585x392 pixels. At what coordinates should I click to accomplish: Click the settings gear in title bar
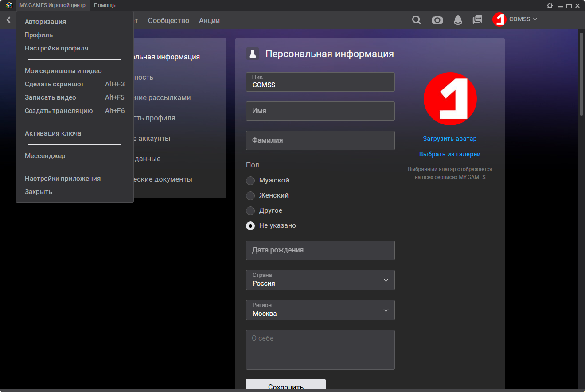[550, 6]
